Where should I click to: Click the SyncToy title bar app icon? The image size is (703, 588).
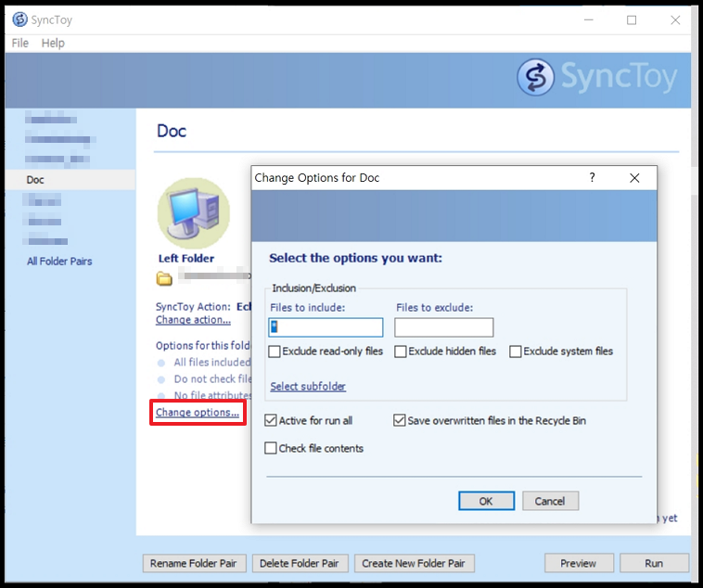(x=19, y=19)
